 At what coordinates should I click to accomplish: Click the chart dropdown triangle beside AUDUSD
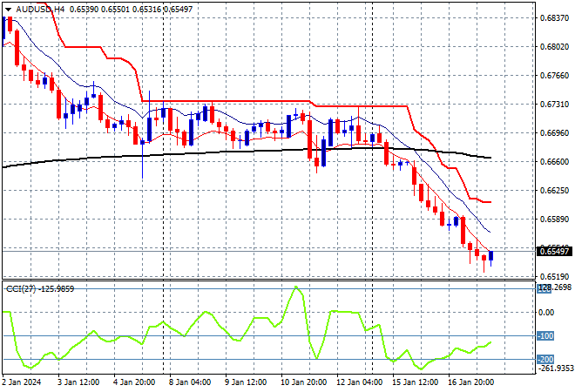8,10
